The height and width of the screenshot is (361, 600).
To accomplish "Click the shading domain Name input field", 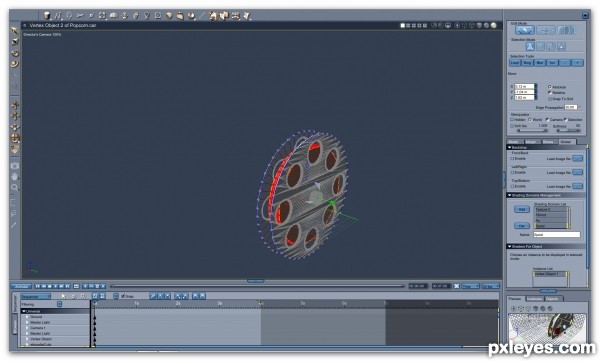I will 557,235.
